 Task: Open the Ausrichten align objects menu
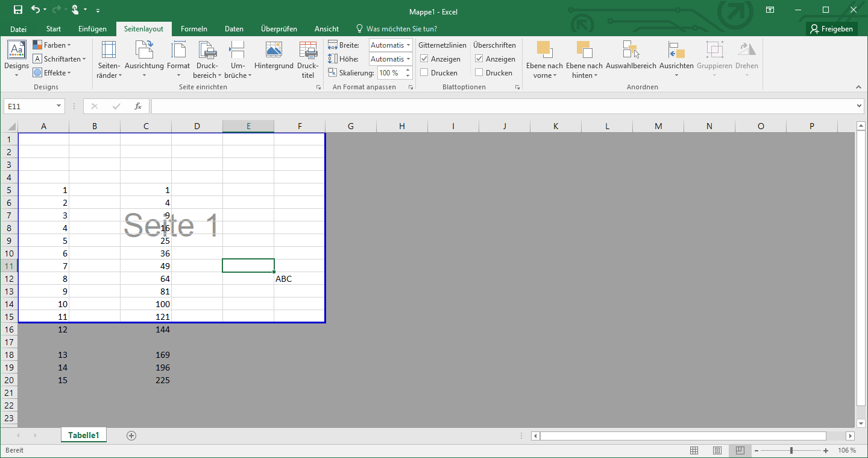(x=676, y=59)
